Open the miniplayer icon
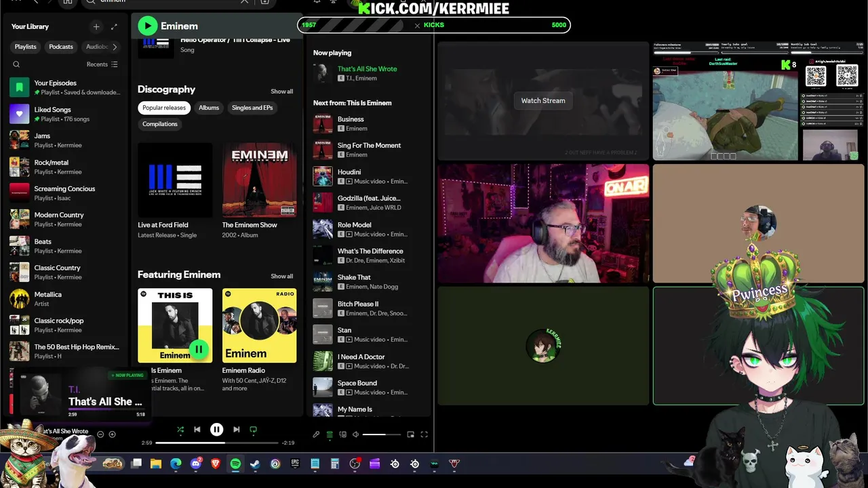The height and width of the screenshot is (488, 868). coord(410,434)
